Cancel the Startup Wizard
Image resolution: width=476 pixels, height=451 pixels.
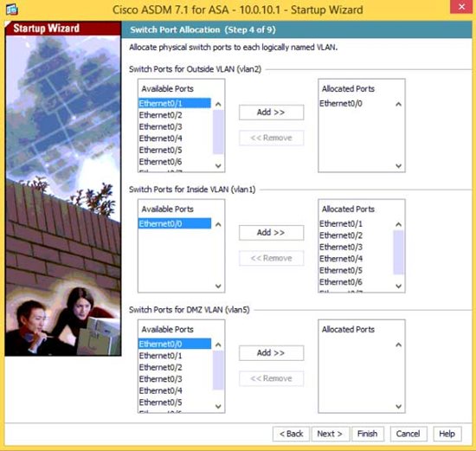click(408, 434)
